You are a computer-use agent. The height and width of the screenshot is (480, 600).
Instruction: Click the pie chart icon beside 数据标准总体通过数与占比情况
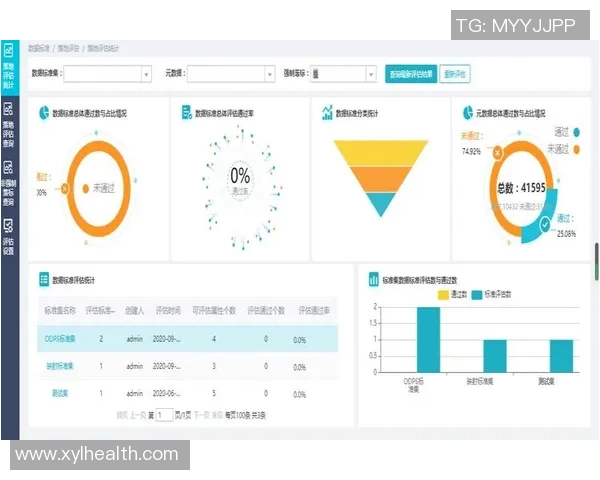(x=44, y=113)
